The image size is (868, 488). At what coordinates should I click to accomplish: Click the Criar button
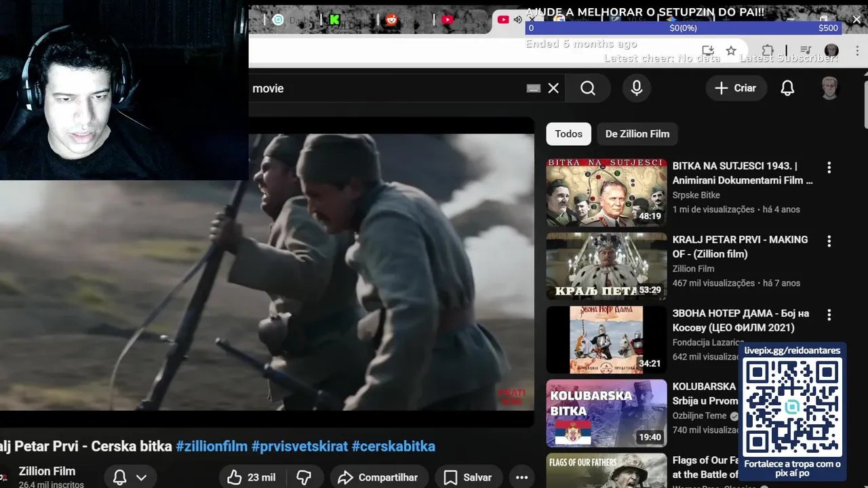736,88
